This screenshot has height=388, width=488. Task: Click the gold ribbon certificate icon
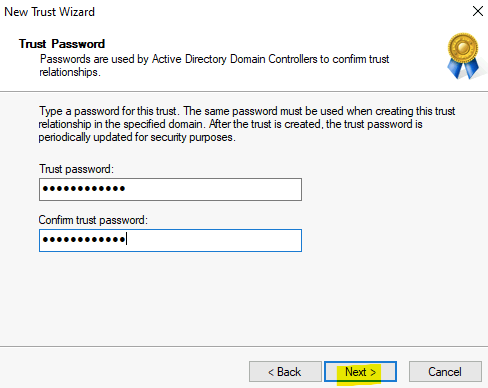tap(463, 56)
